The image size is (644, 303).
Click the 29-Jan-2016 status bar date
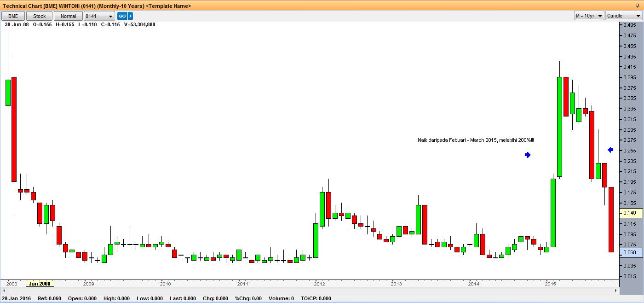point(16,298)
